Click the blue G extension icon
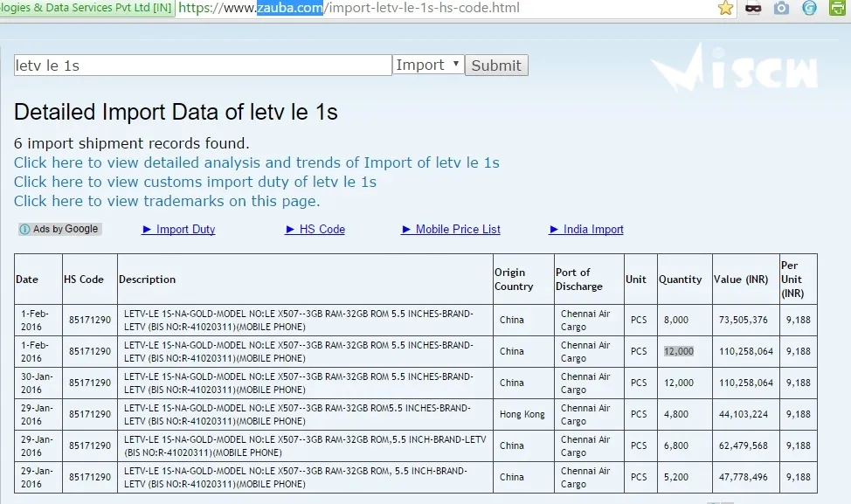Image resolution: width=851 pixels, height=504 pixels. pos(807,10)
